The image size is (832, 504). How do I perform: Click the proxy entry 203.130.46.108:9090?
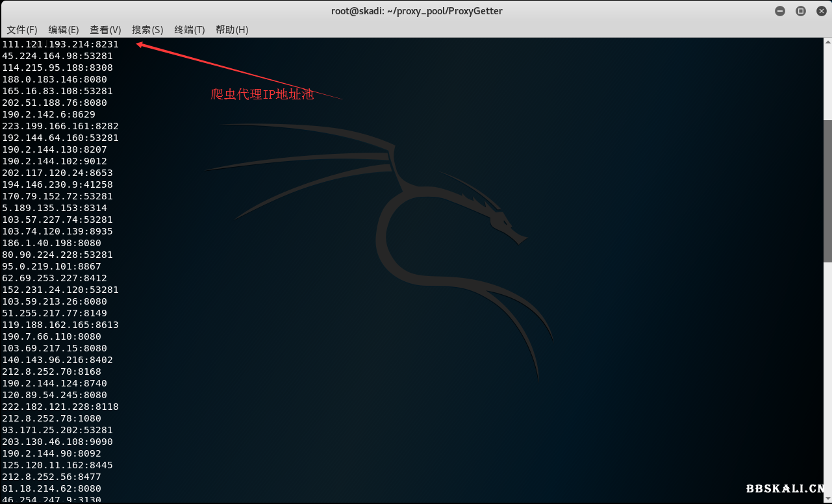[57, 442]
